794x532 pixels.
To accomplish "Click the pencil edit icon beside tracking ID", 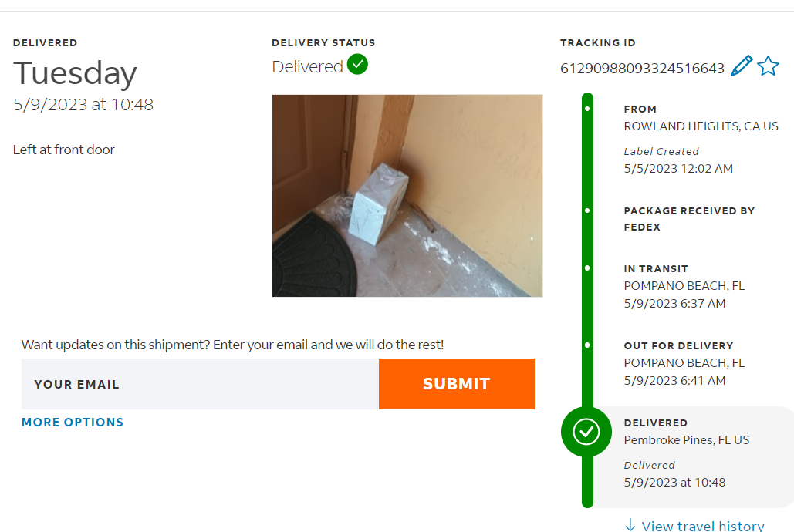I will click(742, 66).
